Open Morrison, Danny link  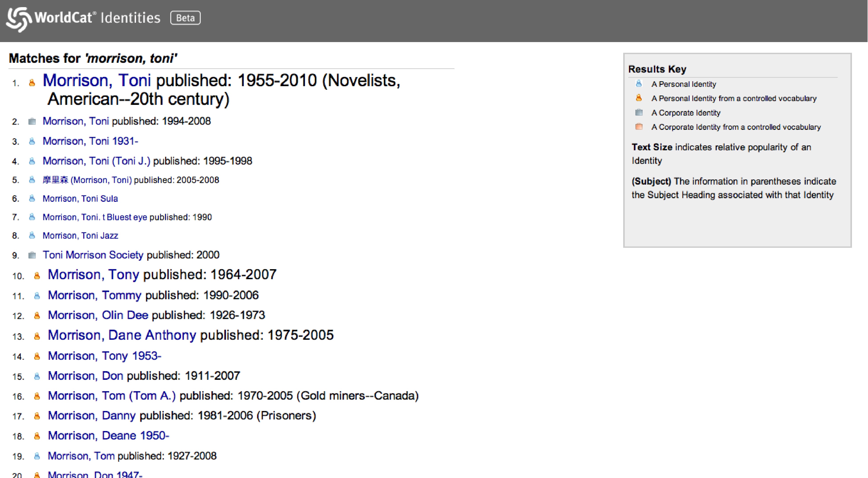point(92,415)
